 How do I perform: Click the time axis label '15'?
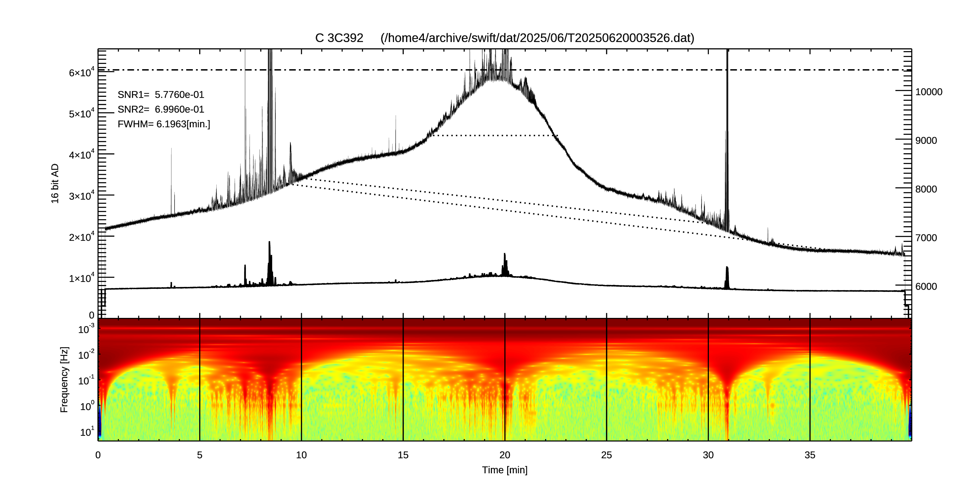point(403,455)
